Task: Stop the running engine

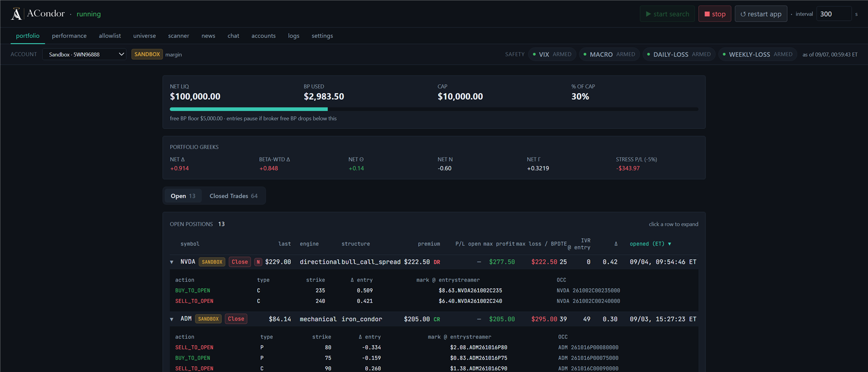Action: (714, 14)
